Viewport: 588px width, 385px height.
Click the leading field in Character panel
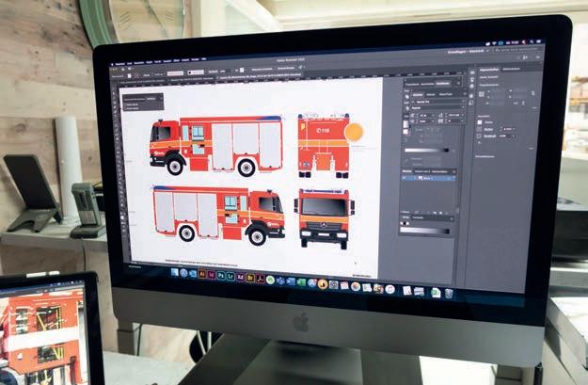[x=454, y=115]
